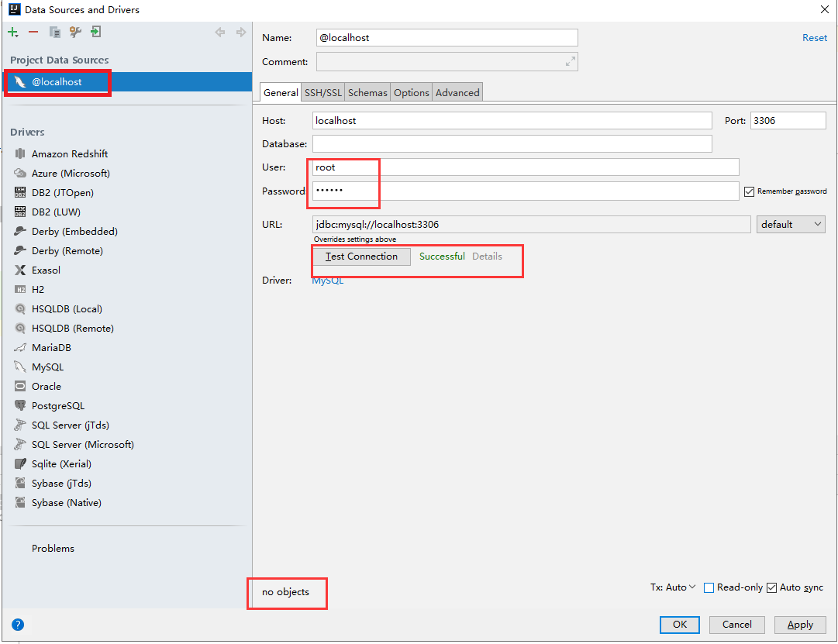Confirm with the OK button

[x=679, y=625]
